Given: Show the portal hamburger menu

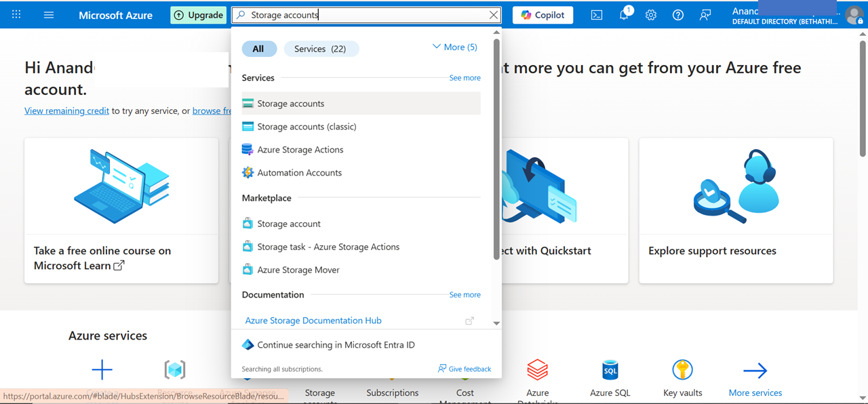Looking at the screenshot, I should click(49, 14).
